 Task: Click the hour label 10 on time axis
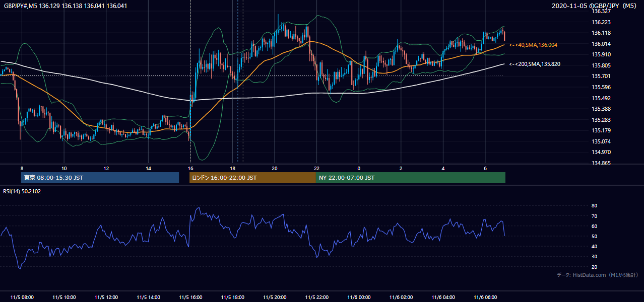pyautogui.click(x=64, y=168)
